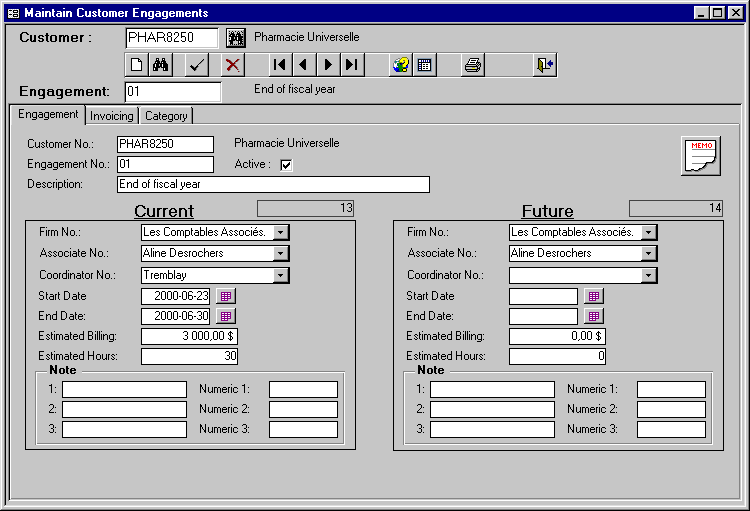Switch to the Invoicing tab
Viewport: 750px width, 511px height.
[111, 116]
